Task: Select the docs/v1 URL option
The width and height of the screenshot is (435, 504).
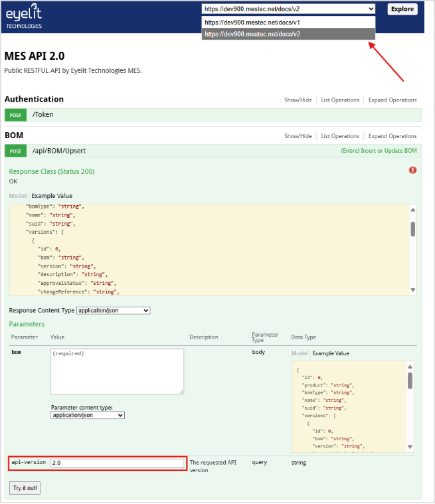Action: [288, 22]
